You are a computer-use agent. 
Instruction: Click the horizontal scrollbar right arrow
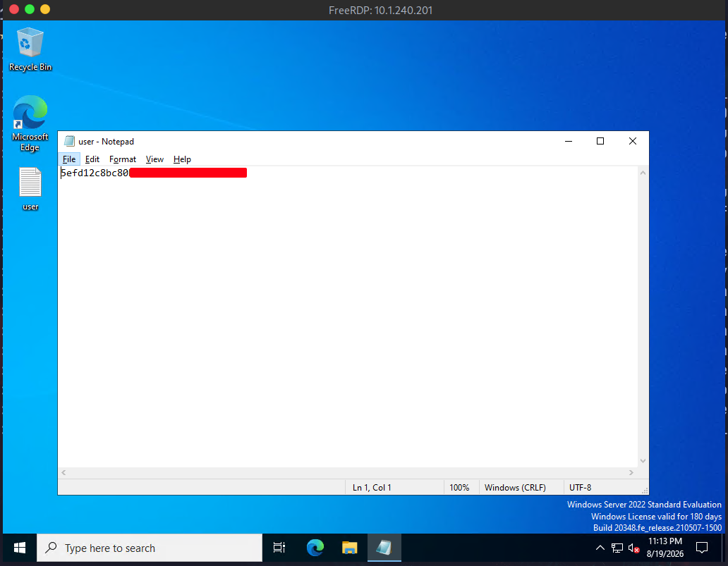(631, 472)
